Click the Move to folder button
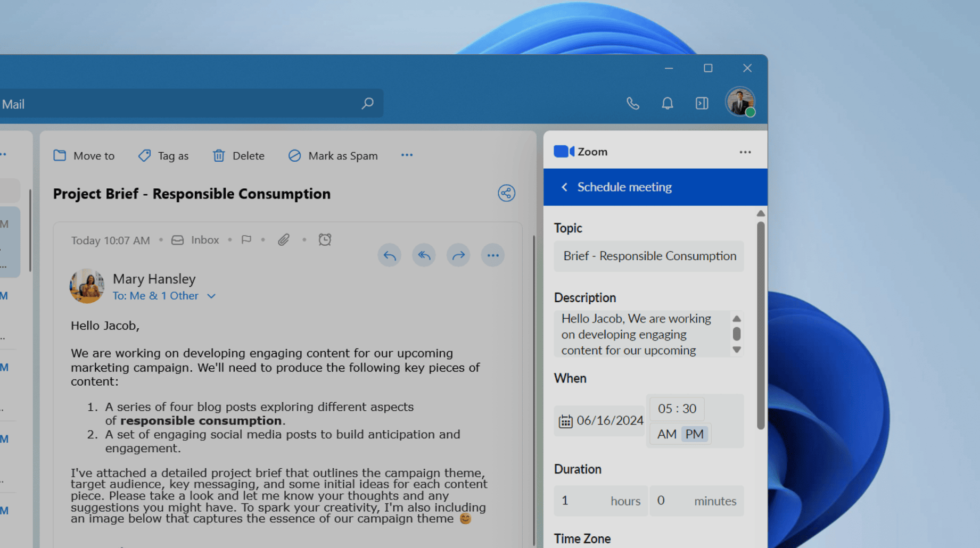This screenshot has height=548, width=980. tap(84, 155)
